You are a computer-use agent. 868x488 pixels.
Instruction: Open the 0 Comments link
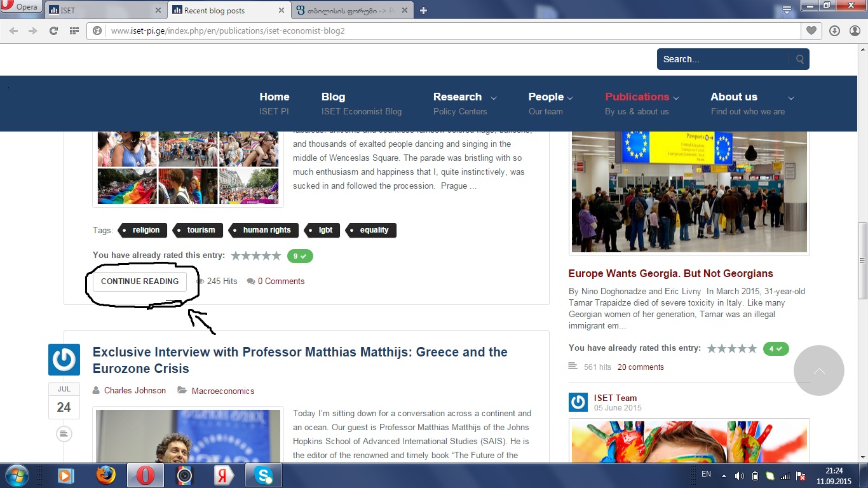[281, 281]
